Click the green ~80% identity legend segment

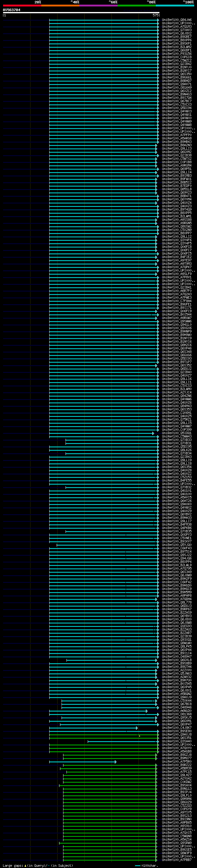pos(137,6)
